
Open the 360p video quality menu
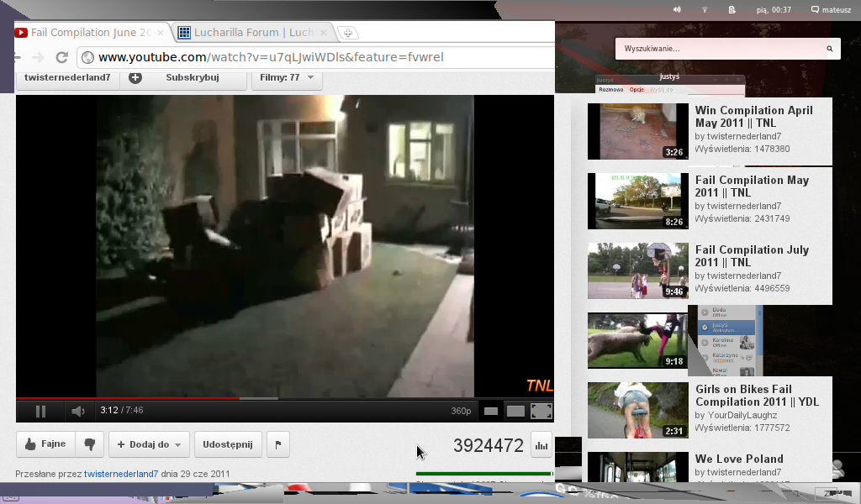click(x=461, y=411)
